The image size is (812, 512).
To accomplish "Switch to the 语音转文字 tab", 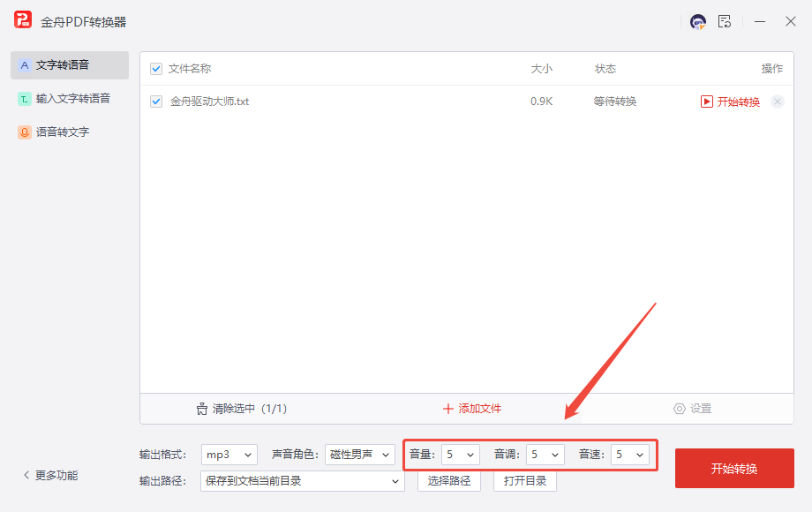I will pyautogui.click(x=70, y=132).
